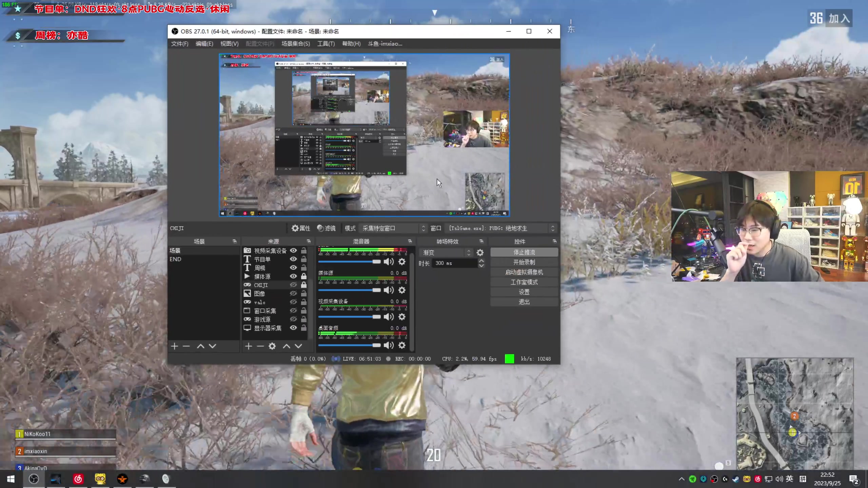Mute the 桌面音频 audio channel
Image resolution: width=868 pixels, height=488 pixels.
pyautogui.click(x=389, y=345)
